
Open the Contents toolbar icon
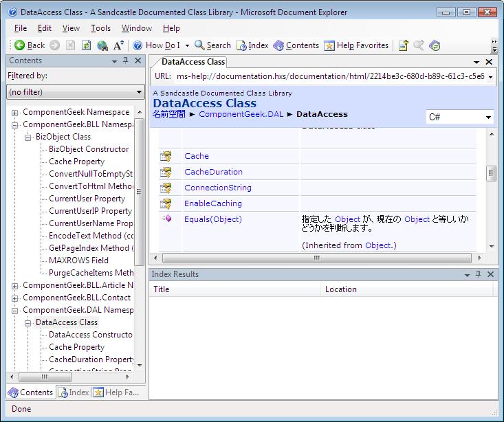(x=278, y=45)
